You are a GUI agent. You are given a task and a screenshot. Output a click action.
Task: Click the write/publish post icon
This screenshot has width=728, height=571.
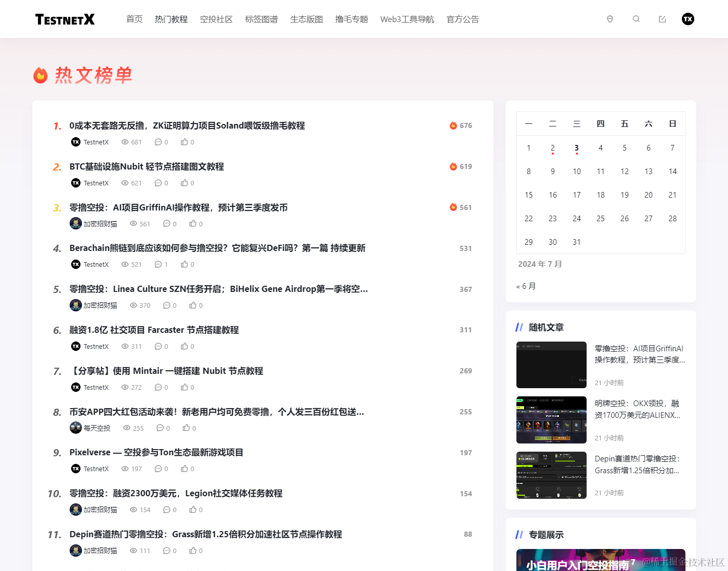(662, 18)
